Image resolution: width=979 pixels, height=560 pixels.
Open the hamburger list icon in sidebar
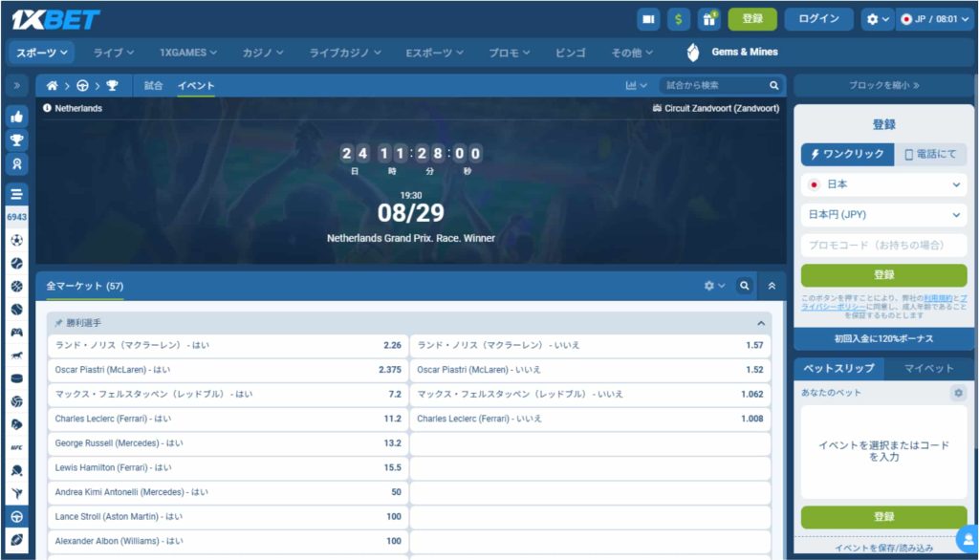[17, 194]
